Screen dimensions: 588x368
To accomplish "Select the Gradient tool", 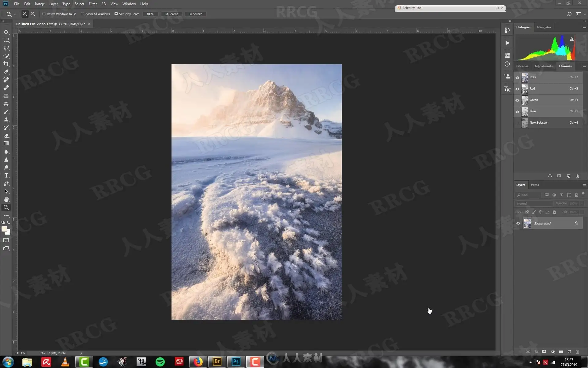I will (x=6, y=144).
